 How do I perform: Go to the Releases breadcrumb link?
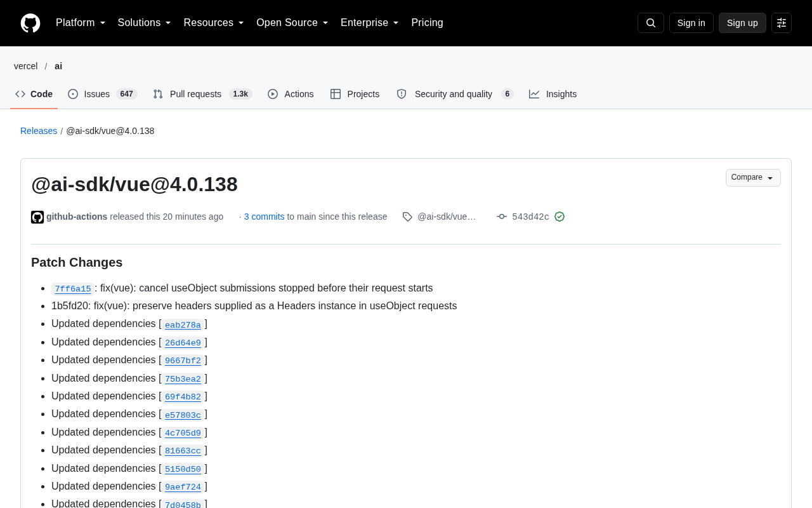(x=39, y=131)
